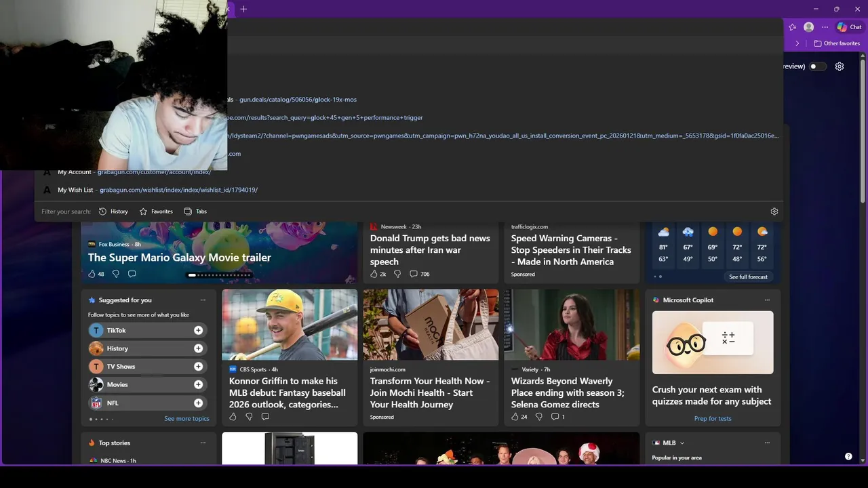Open Copilot Chat button
The height and width of the screenshot is (488, 868).
coord(849,27)
